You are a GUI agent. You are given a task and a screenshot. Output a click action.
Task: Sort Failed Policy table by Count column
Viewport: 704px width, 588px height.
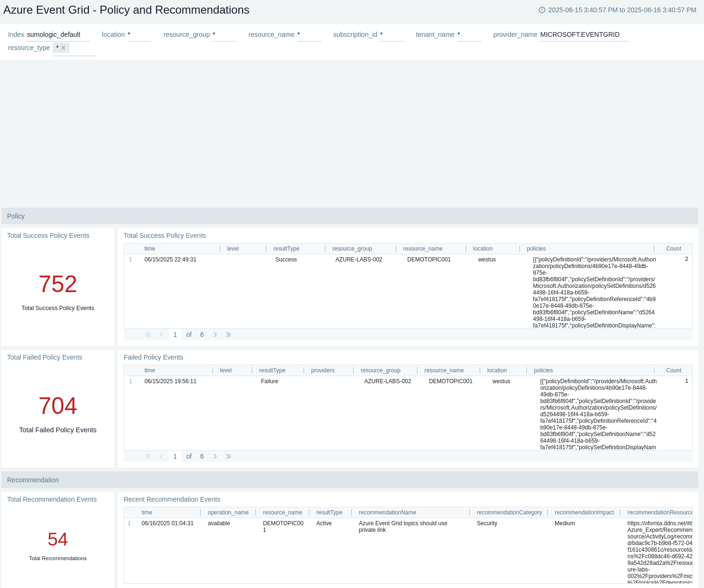coord(674,370)
